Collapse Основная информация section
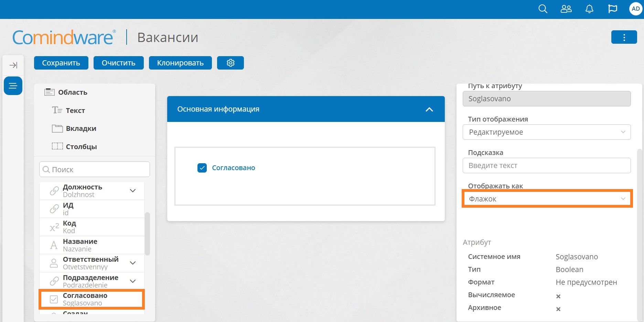Image resolution: width=644 pixels, height=322 pixels. click(x=429, y=110)
